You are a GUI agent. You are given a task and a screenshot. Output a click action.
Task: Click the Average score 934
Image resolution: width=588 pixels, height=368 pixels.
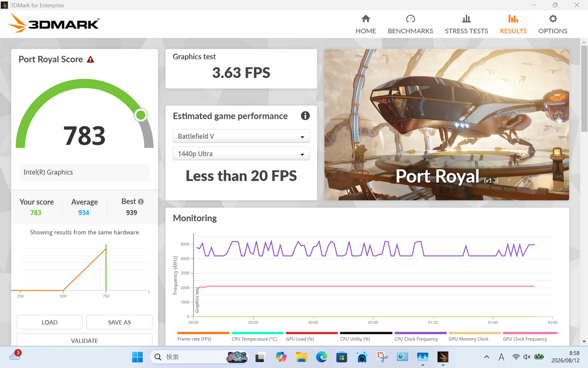[x=84, y=212]
